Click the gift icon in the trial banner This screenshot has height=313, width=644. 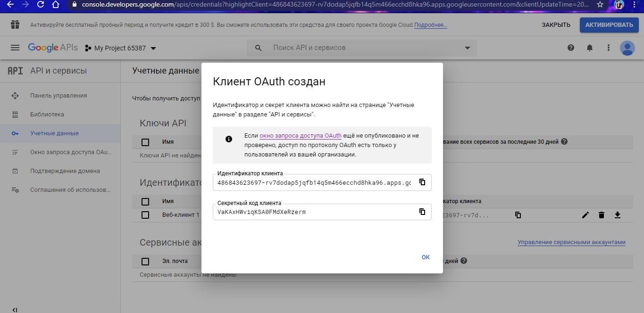tap(15, 25)
